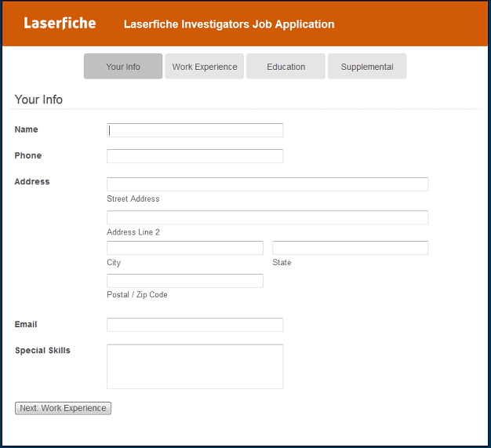Click the Address Line 2 field
The height and width of the screenshot is (448, 491).
tap(267, 217)
